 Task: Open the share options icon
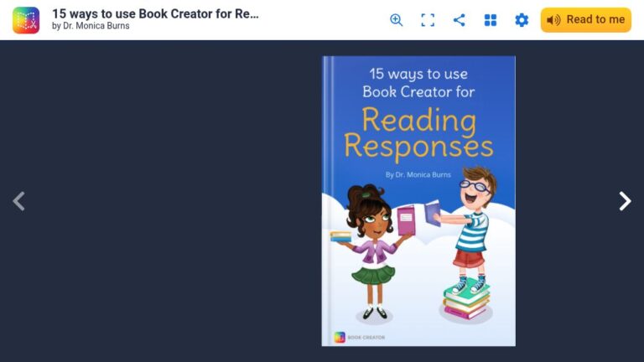tap(460, 20)
